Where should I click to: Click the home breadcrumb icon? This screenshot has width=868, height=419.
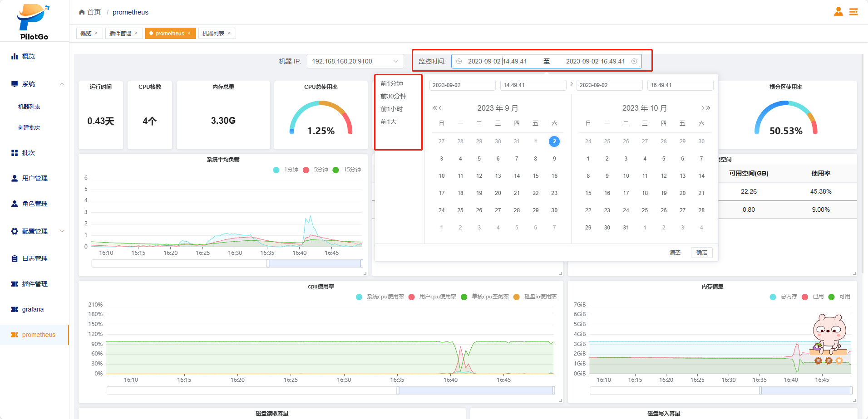pyautogui.click(x=82, y=12)
